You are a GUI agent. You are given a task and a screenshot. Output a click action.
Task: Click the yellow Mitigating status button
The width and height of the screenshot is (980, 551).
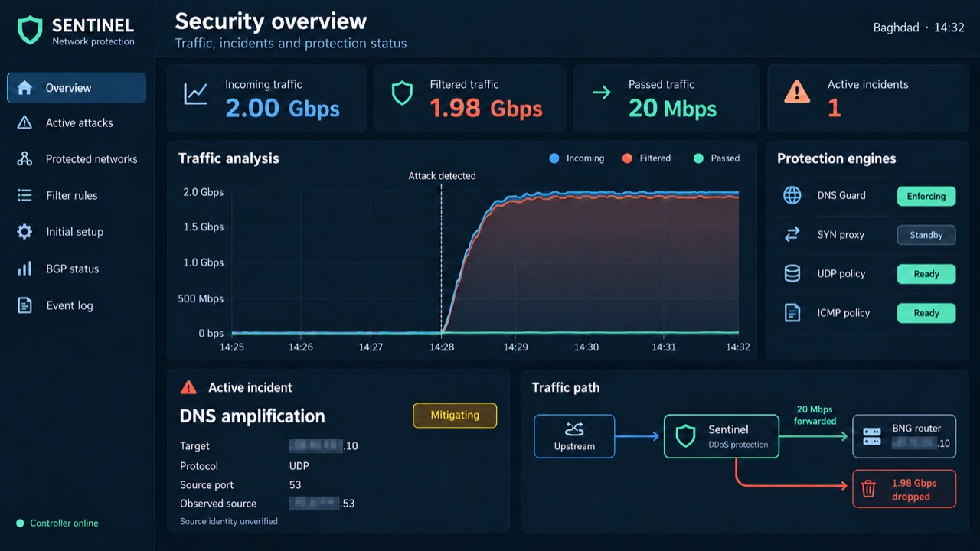point(455,415)
